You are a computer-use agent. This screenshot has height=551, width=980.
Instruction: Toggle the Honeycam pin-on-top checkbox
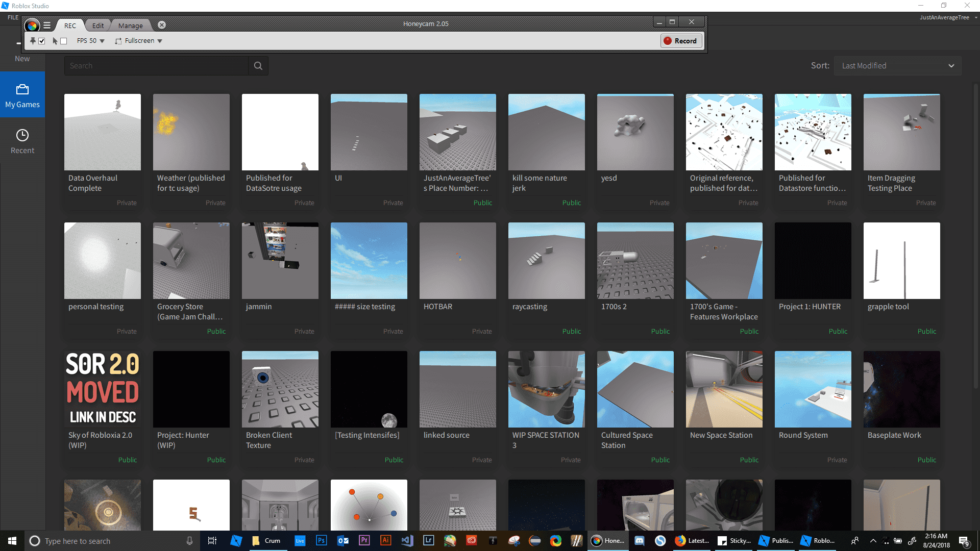click(42, 41)
